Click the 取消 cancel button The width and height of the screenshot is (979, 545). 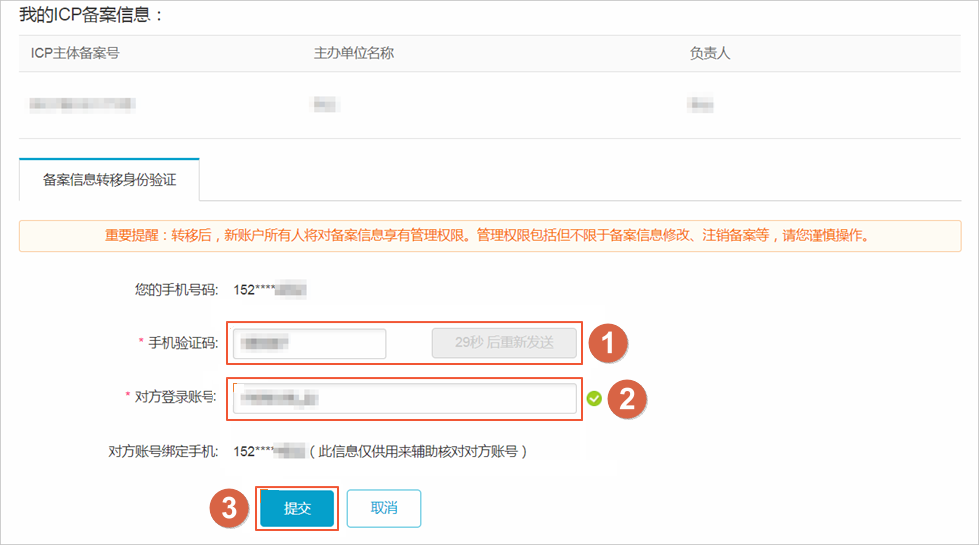(x=384, y=508)
